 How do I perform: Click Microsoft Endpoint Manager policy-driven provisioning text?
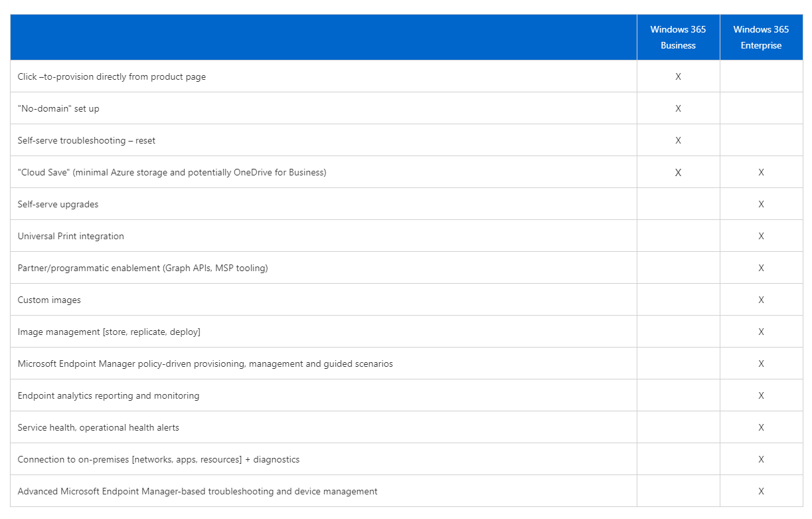pyautogui.click(x=205, y=363)
